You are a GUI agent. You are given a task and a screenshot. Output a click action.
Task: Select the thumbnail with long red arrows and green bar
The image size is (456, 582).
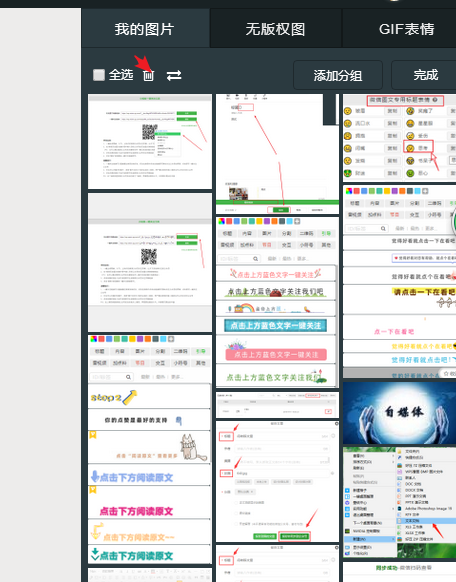tap(278, 154)
